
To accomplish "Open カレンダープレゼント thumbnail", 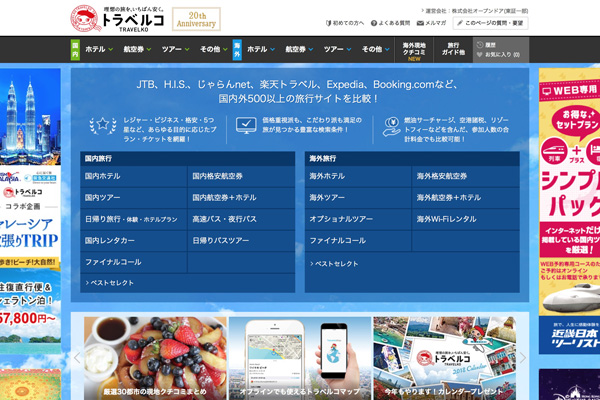I will (445, 358).
